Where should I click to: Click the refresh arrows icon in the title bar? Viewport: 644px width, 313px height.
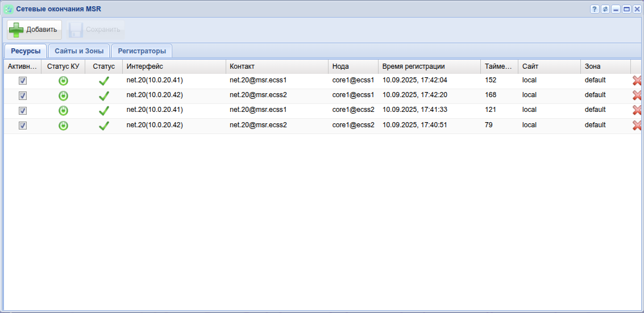point(605,9)
